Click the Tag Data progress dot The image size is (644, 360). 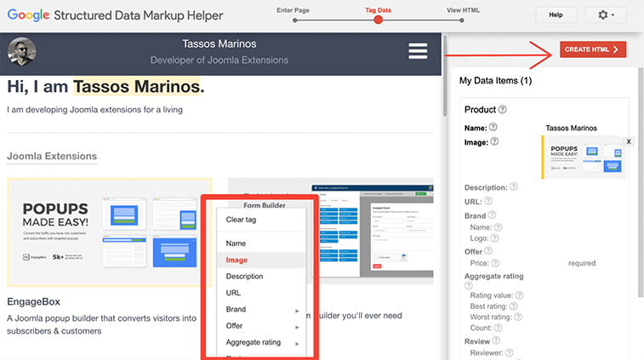(379, 20)
